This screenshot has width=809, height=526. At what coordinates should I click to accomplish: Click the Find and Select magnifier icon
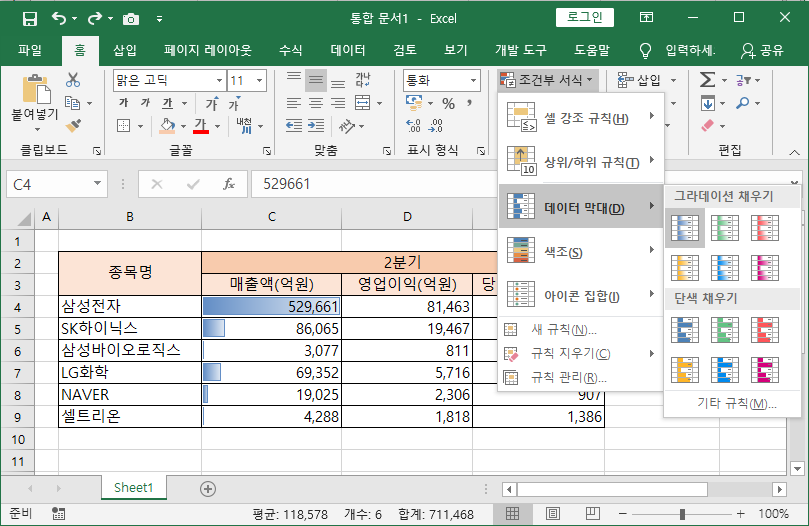pyautogui.click(x=742, y=103)
